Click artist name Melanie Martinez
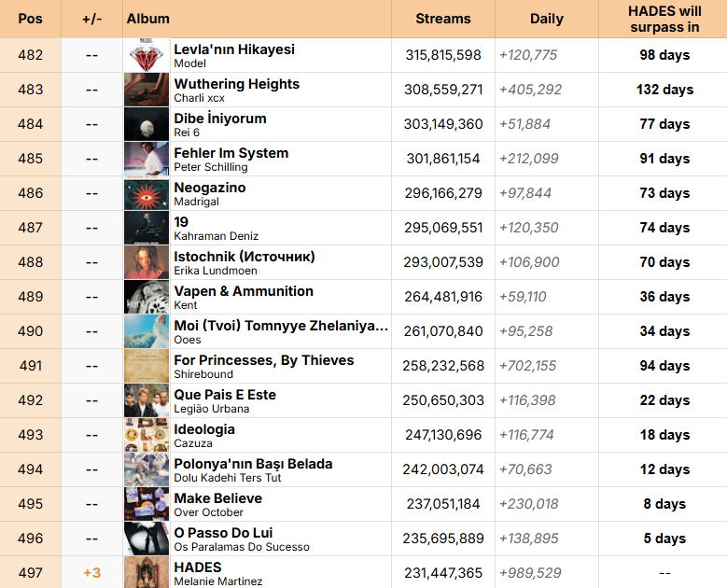Screen dimensions: 727x588 [x=218, y=581]
